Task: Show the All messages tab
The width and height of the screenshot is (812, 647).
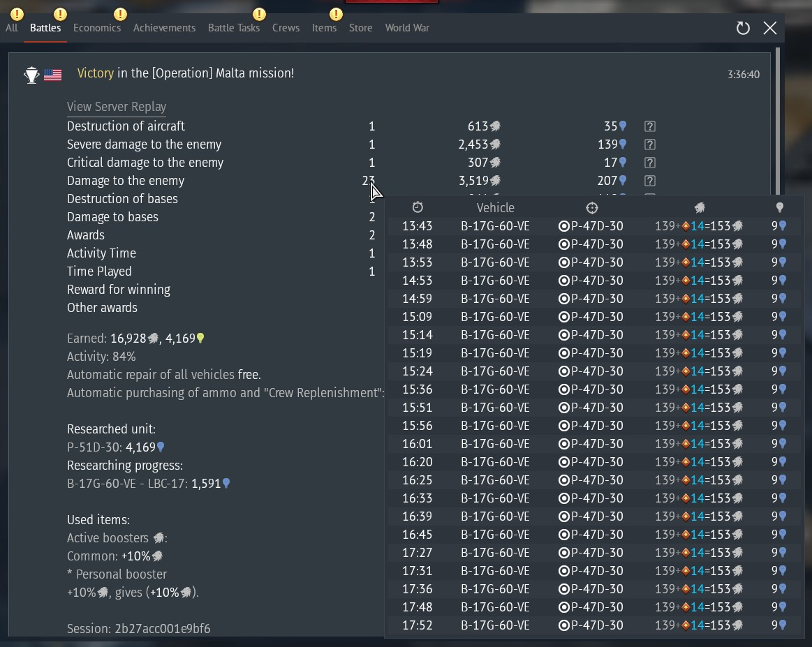Action: coord(12,28)
